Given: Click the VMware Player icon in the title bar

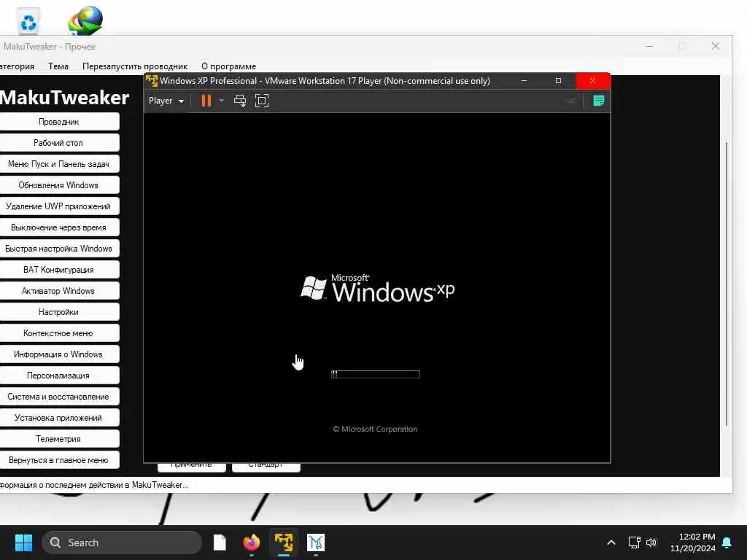Looking at the screenshot, I should pos(152,80).
